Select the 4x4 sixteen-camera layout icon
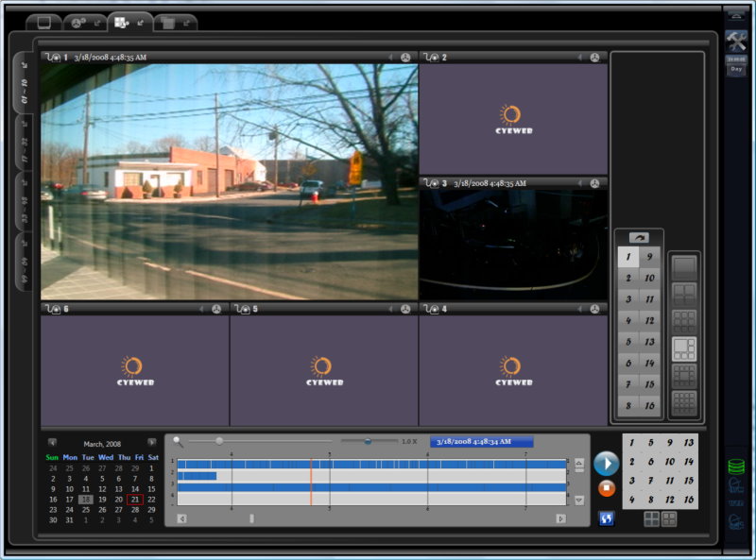756x560 pixels. click(684, 402)
